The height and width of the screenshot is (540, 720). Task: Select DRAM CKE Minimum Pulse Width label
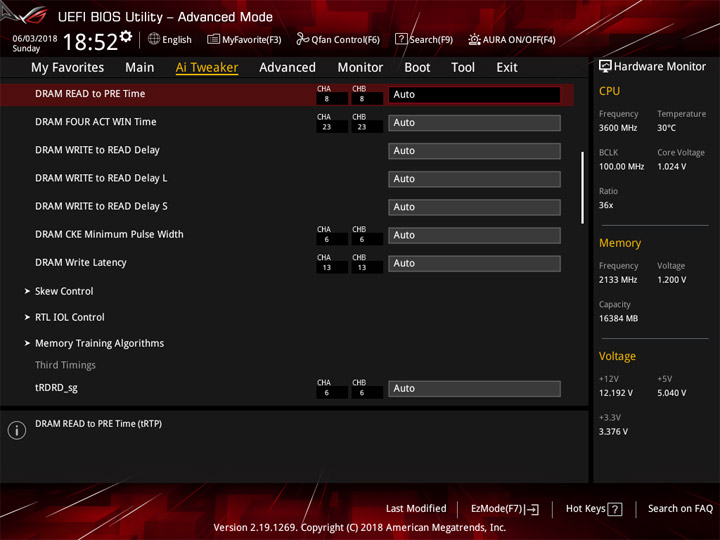tap(109, 234)
